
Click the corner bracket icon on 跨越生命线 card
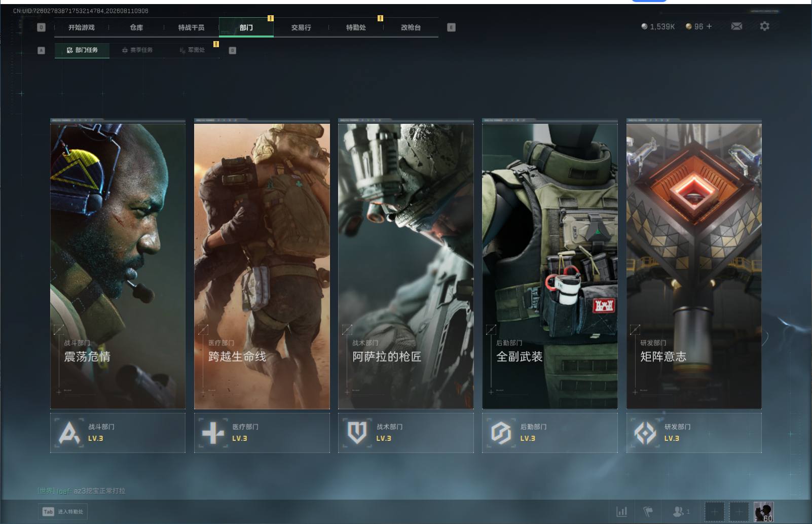pos(203,330)
